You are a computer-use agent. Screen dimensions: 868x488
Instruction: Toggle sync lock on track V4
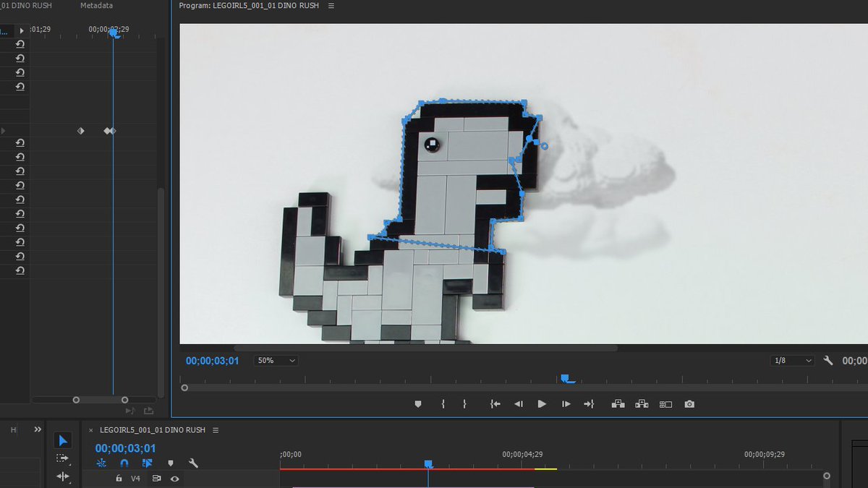tap(156, 479)
